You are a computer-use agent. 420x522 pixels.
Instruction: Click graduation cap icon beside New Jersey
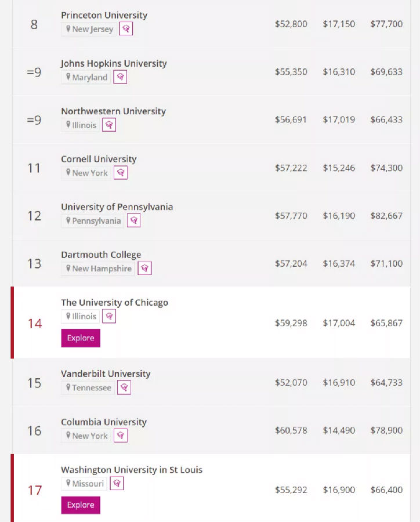click(x=126, y=29)
